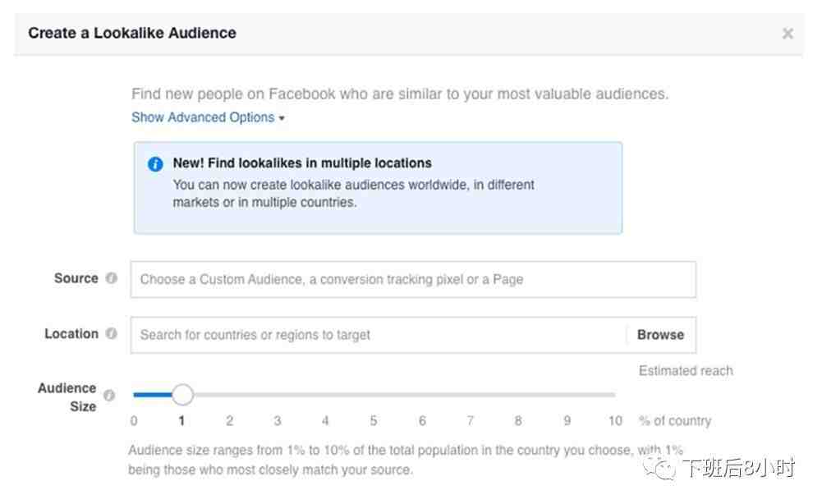
Task: Click the Browse locations button
Action: pos(660,335)
